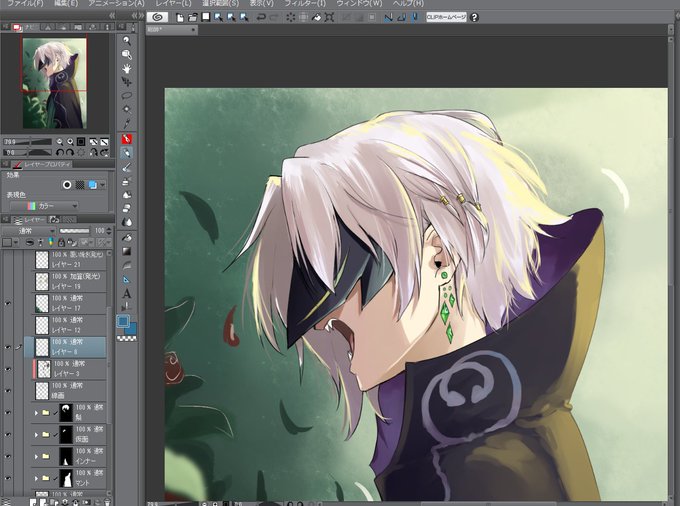The image size is (680, 506).
Task: Open the ウィンドウ(W) menu
Action: (x=359, y=3)
